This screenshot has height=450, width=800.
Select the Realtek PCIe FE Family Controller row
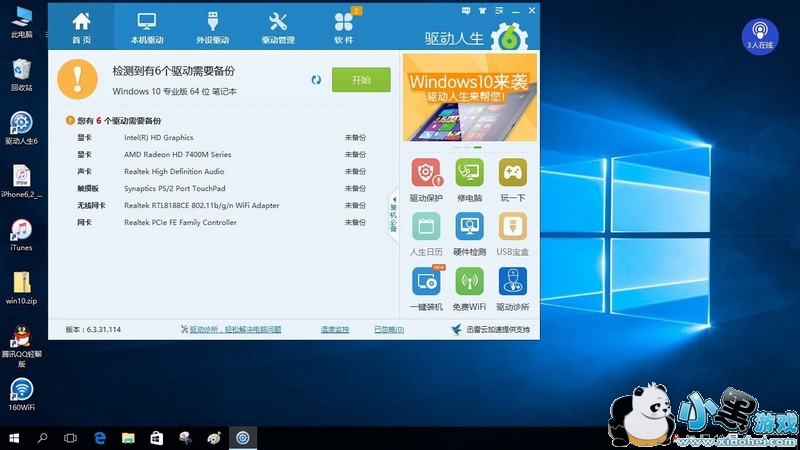pyautogui.click(x=222, y=222)
